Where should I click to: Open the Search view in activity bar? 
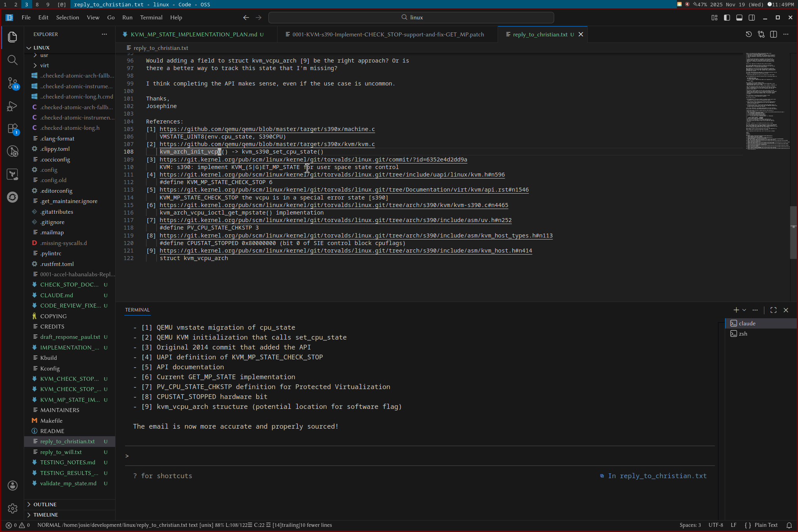pyautogui.click(x=12, y=60)
